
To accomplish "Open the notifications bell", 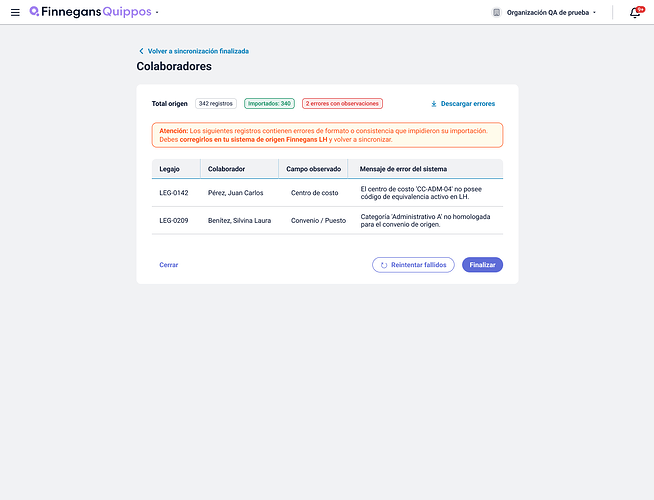I will [x=635, y=13].
